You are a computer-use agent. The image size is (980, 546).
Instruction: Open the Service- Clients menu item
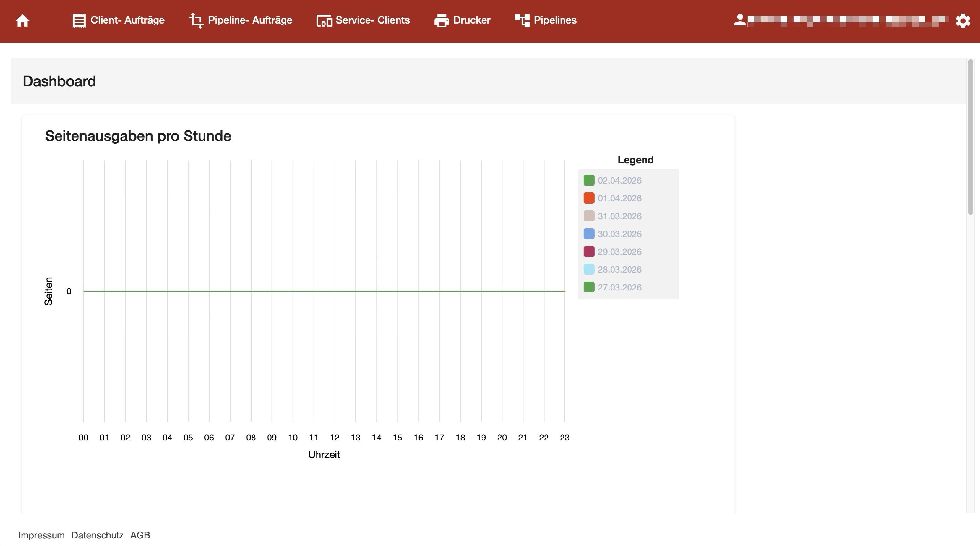[x=372, y=20]
